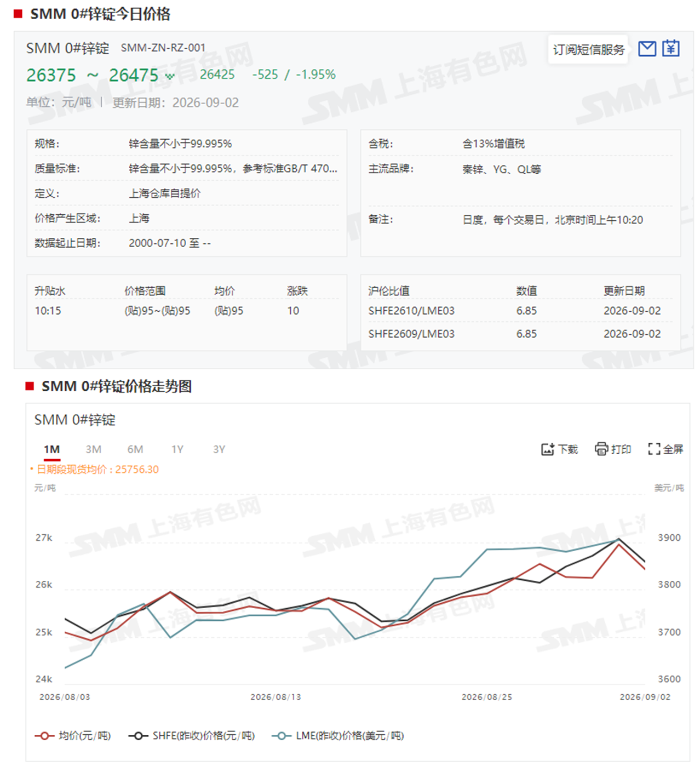The image size is (700, 766).
Task: Switch to the 3Y time range tab
Action: coord(219,449)
